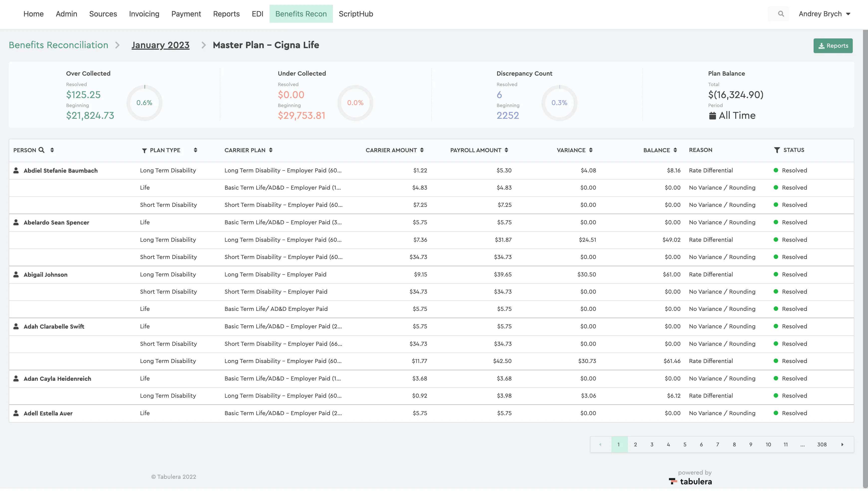Go back to January 2023 breadcrumb
Image resolution: width=868 pixels, height=491 pixels.
160,45
